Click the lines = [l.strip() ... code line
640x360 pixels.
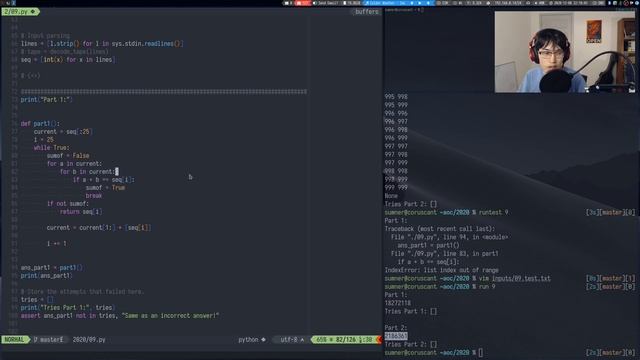click(x=102, y=44)
